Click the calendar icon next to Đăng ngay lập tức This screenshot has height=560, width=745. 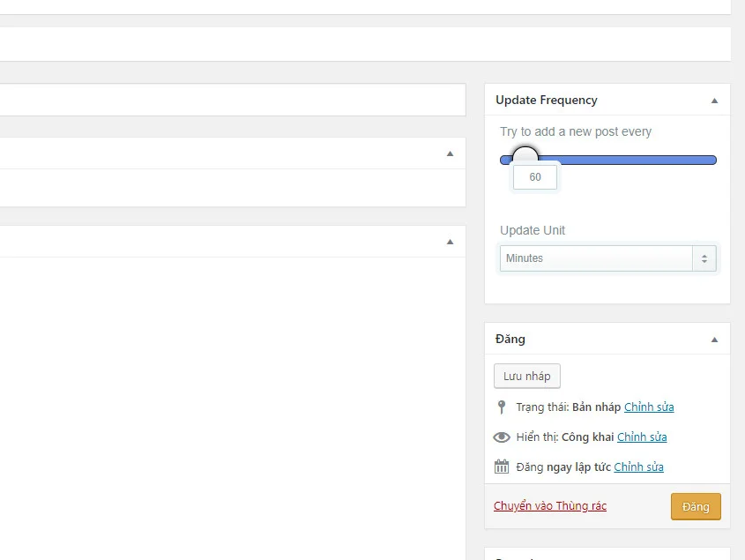tap(502, 467)
